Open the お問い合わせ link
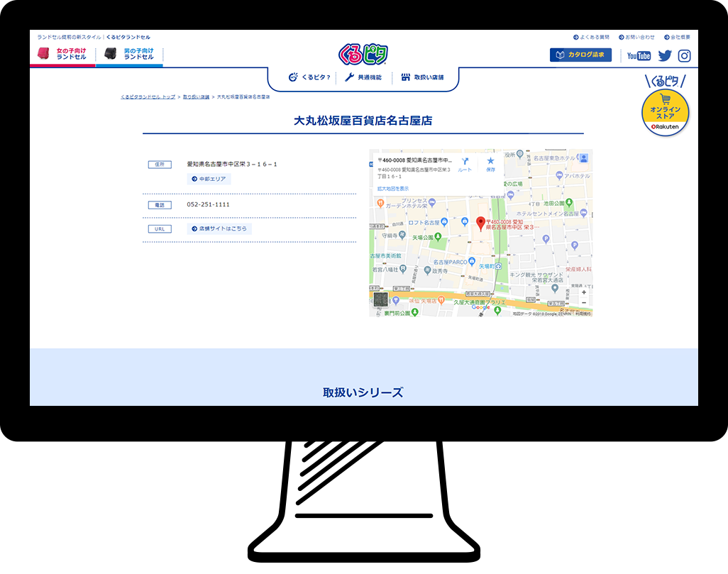 (636, 37)
